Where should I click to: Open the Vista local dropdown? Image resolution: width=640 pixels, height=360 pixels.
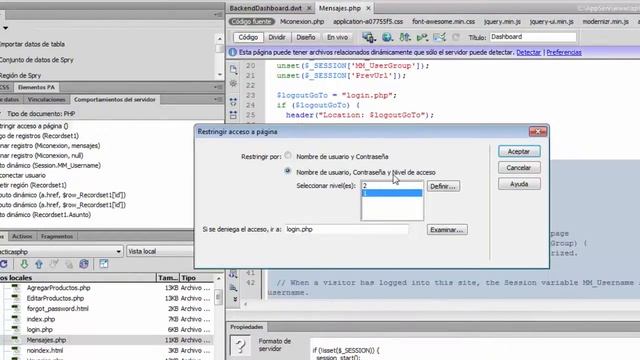click(160, 251)
